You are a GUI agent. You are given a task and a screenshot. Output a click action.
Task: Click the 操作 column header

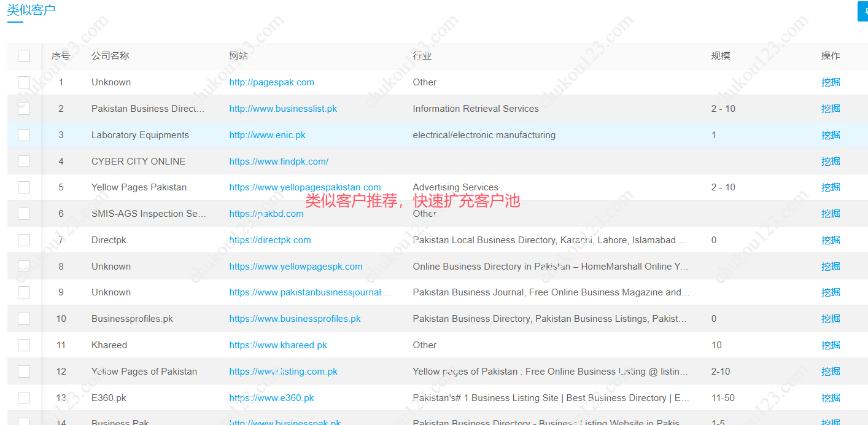(831, 56)
